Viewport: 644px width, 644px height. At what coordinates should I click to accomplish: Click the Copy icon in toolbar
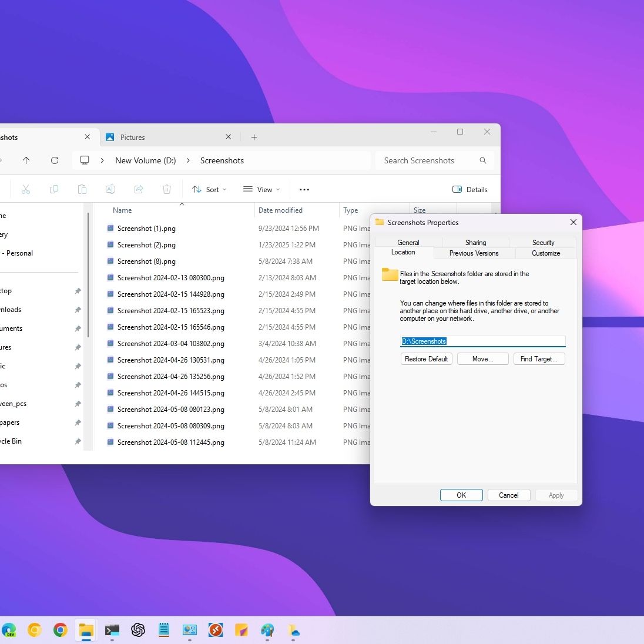coord(54,189)
